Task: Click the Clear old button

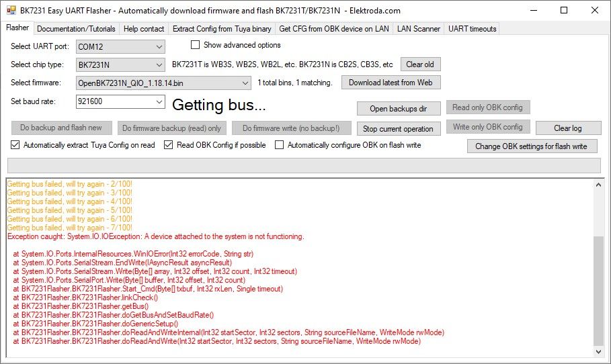Action: pos(421,64)
